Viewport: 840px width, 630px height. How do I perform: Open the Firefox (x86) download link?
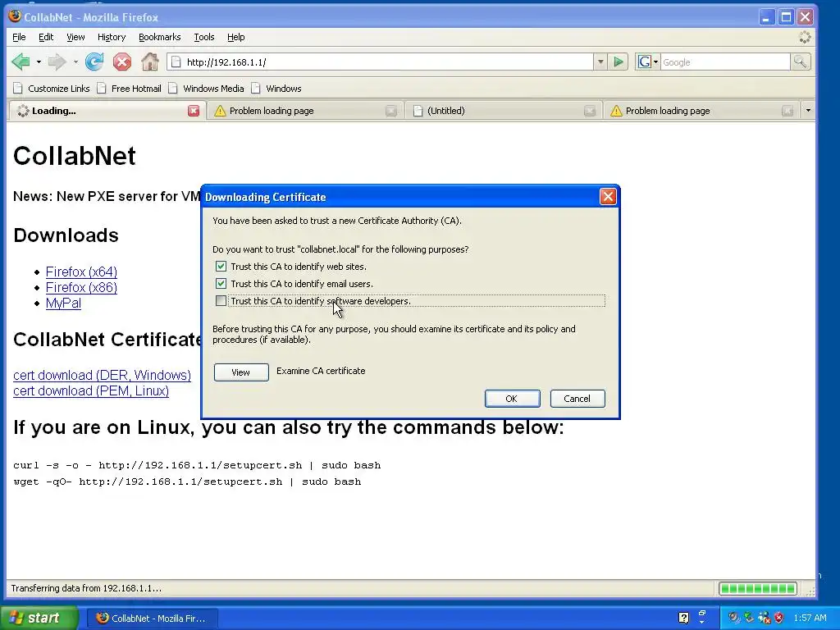pyautogui.click(x=81, y=287)
